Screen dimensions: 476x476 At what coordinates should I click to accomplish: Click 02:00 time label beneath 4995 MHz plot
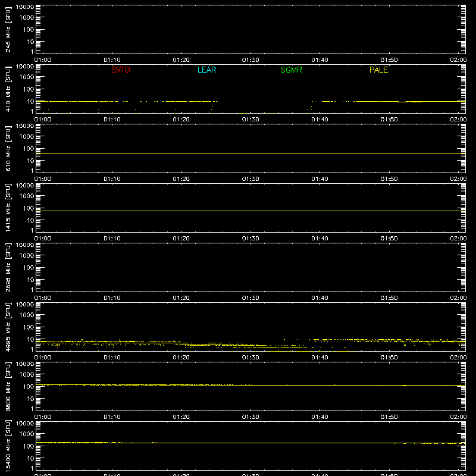point(458,358)
